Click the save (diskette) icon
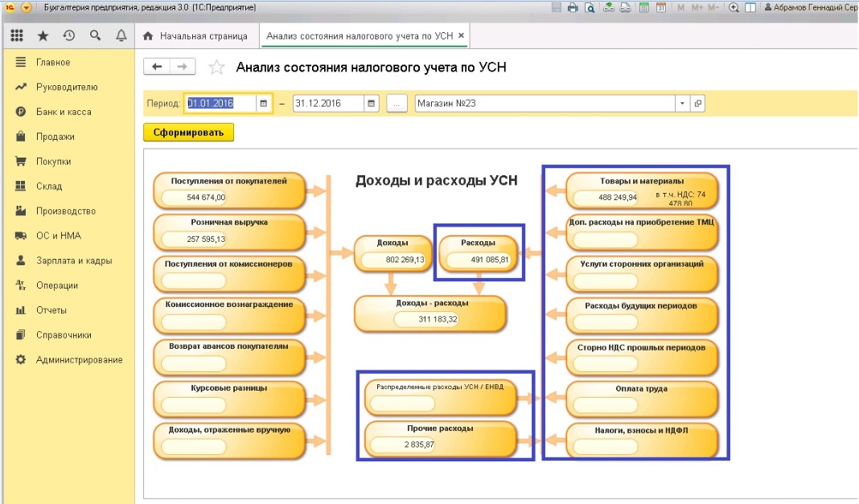Screen dimensions: 859x504 [x=556, y=8]
